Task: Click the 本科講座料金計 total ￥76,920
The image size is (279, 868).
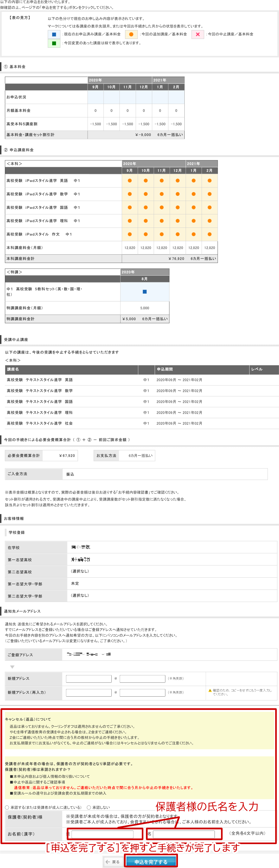Action: 176,259
